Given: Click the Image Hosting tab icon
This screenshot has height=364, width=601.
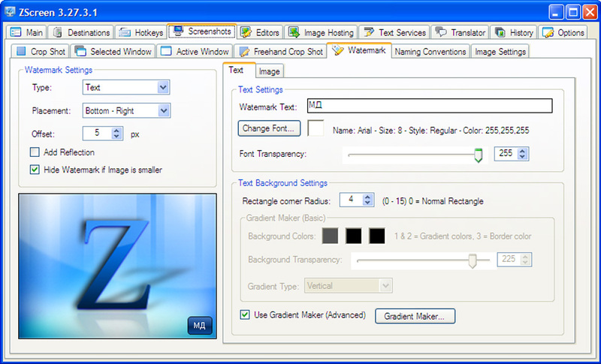Looking at the screenshot, I should 294,32.
